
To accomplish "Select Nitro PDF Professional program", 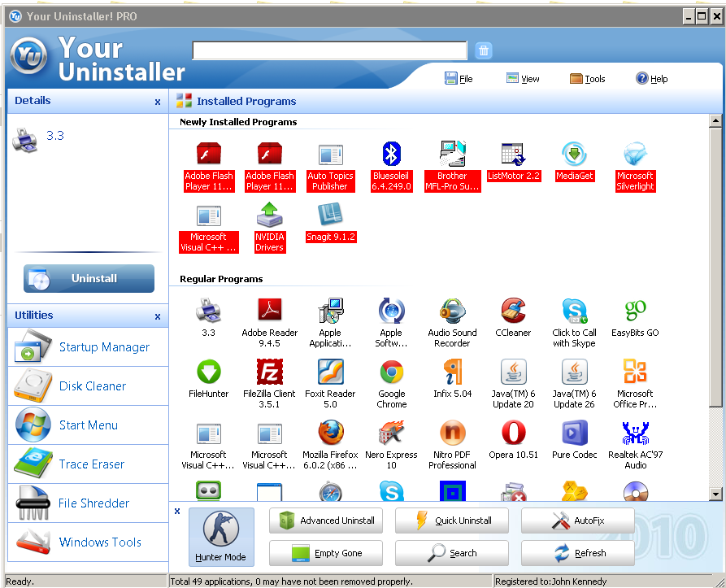I will (x=452, y=445).
